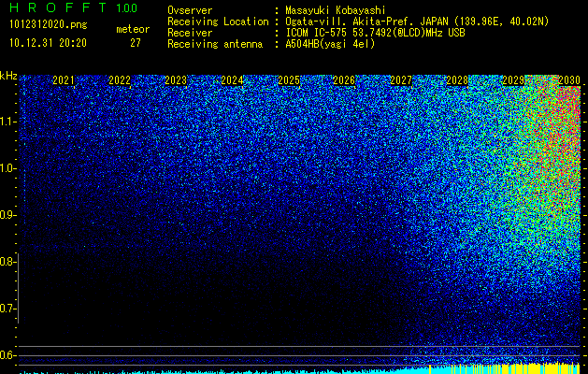The height and width of the screenshot is (374, 588).
Task: Click the kHz axis unit label
Action: [x=8, y=76]
